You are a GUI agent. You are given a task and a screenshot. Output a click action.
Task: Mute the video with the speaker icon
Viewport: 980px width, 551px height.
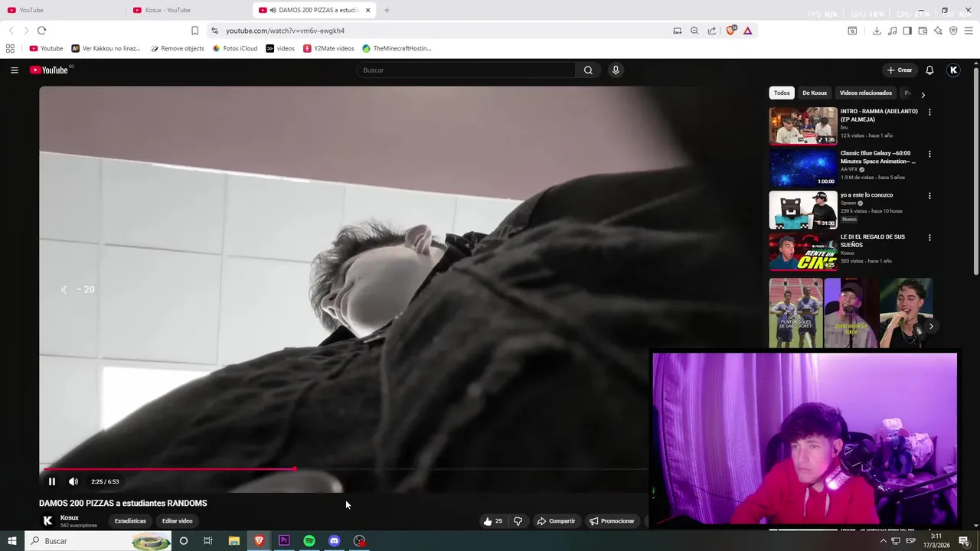click(x=73, y=481)
